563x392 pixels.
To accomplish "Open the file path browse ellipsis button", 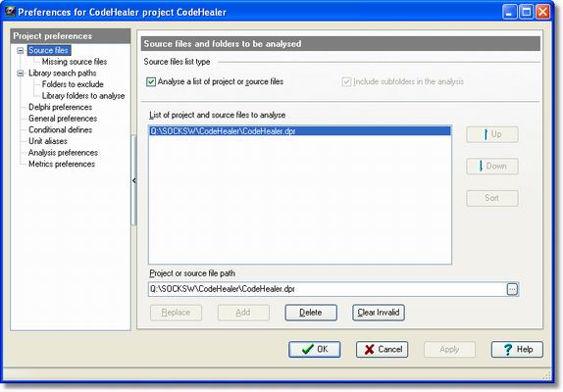I will [512, 289].
